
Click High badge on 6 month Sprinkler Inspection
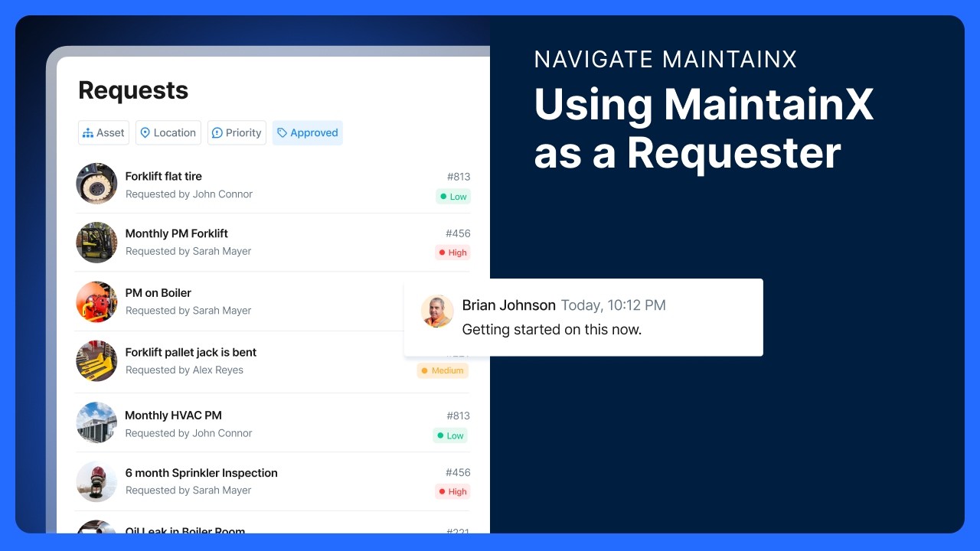(452, 491)
